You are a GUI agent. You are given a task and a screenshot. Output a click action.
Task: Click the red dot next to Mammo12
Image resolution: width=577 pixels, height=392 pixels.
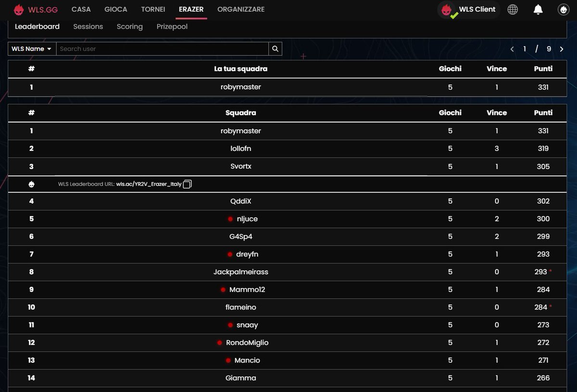point(223,290)
